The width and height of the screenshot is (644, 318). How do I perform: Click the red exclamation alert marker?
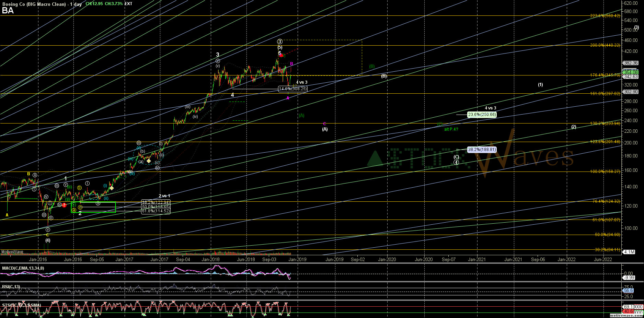(64, 205)
